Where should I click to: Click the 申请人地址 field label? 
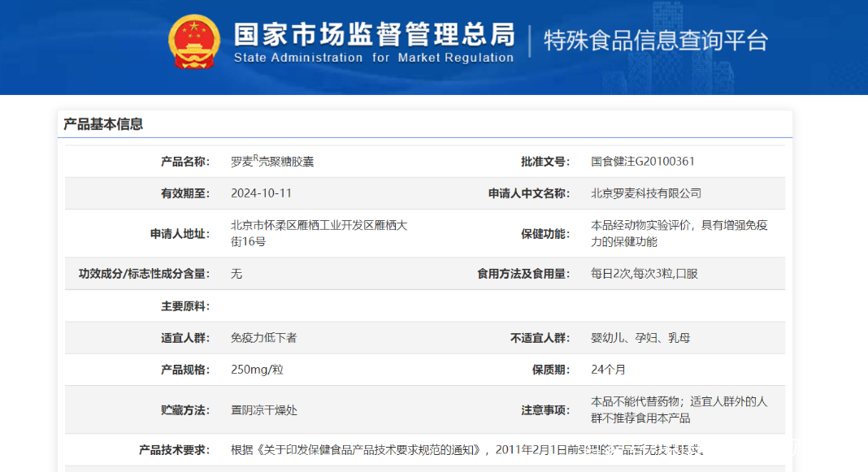[180, 234]
